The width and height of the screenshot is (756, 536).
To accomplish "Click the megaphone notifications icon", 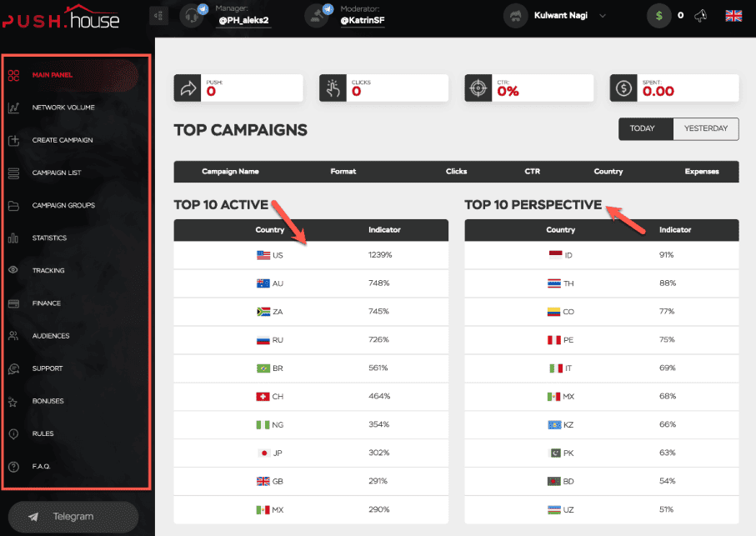I will (x=701, y=16).
